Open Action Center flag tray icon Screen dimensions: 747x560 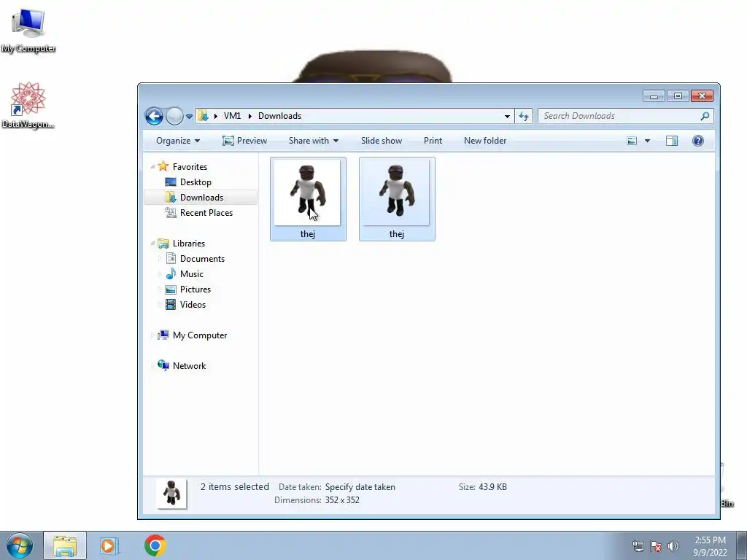(x=656, y=546)
